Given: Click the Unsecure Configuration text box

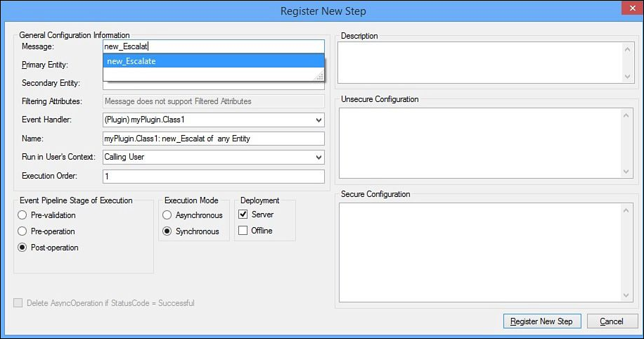Looking at the screenshot, I should click(x=479, y=143).
